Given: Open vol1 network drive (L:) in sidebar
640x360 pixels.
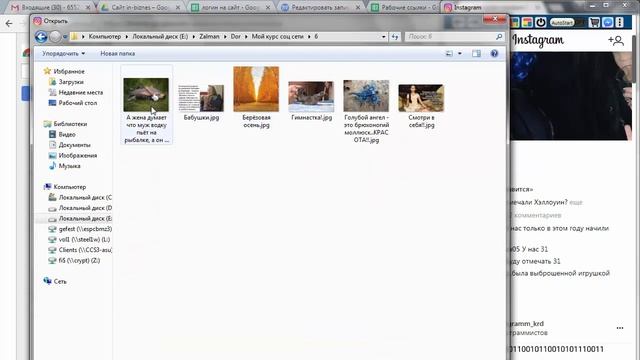Looking at the screenshot, I should click(x=79, y=240).
